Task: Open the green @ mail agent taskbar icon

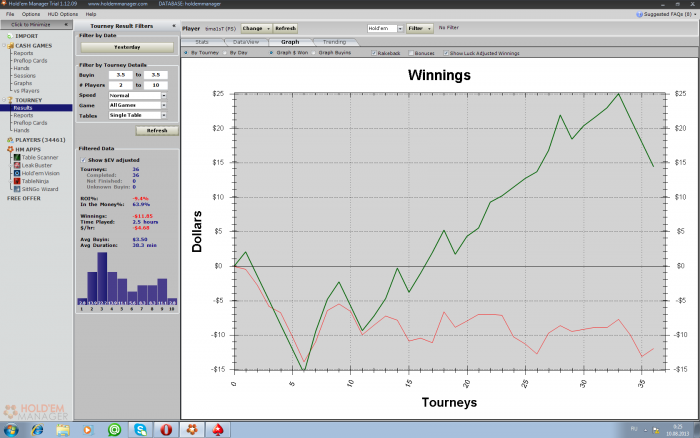Action: pyautogui.click(x=115, y=430)
